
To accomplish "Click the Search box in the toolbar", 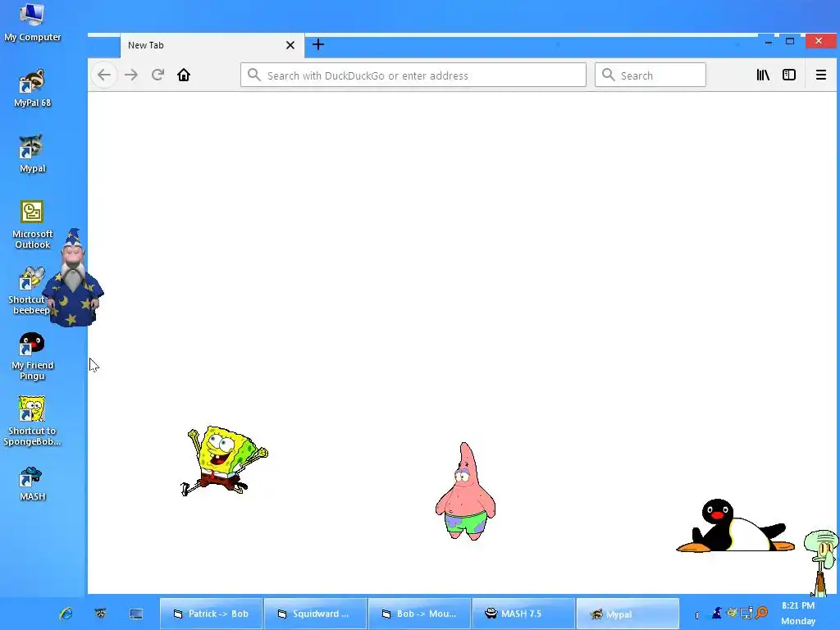I will click(x=651, y=75).
